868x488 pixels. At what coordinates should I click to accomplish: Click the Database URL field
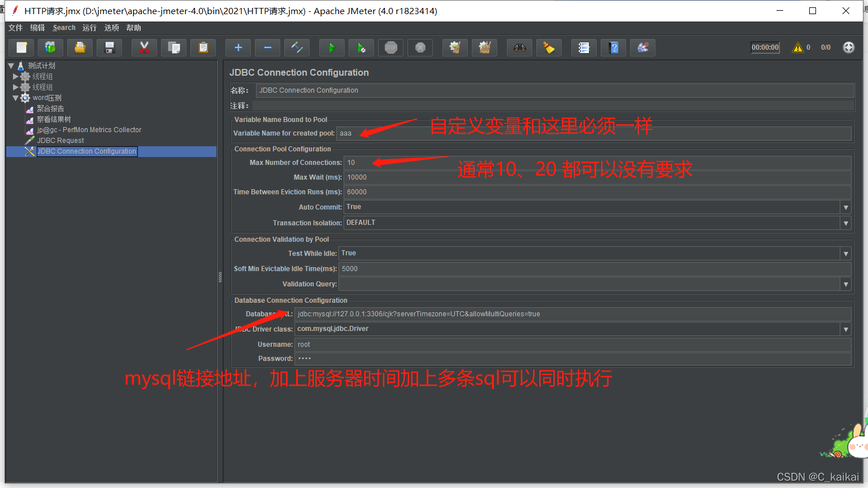tap(573, 314)
